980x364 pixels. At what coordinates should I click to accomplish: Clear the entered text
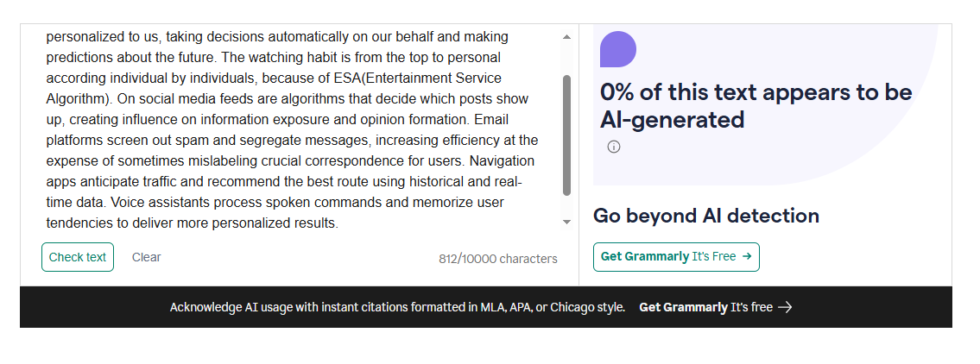(146, 257)
